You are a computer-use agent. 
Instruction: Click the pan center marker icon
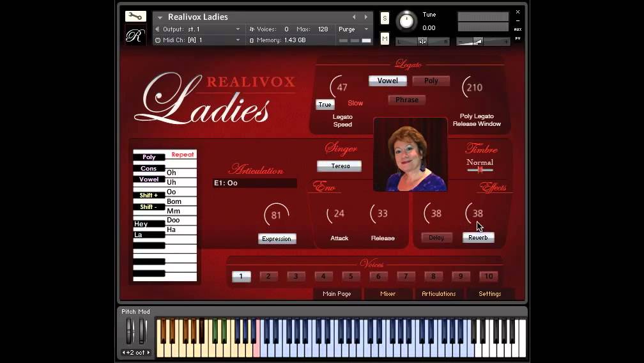[x=422, y=42]
